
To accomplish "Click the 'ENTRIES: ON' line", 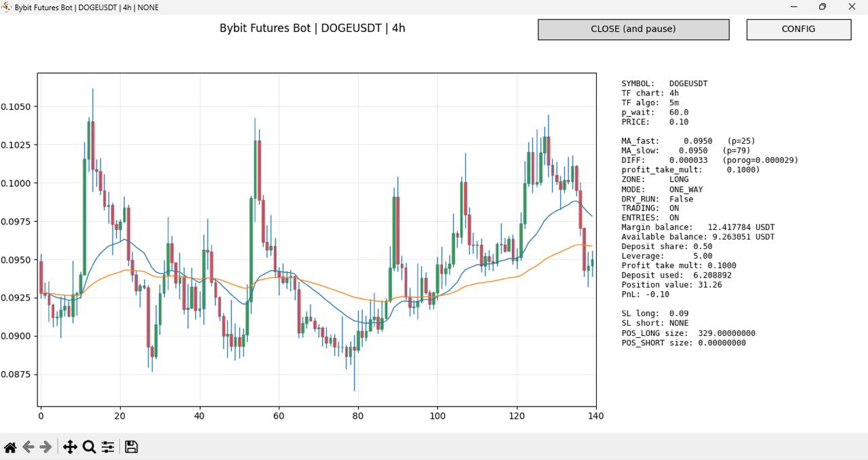I will 650,218.
